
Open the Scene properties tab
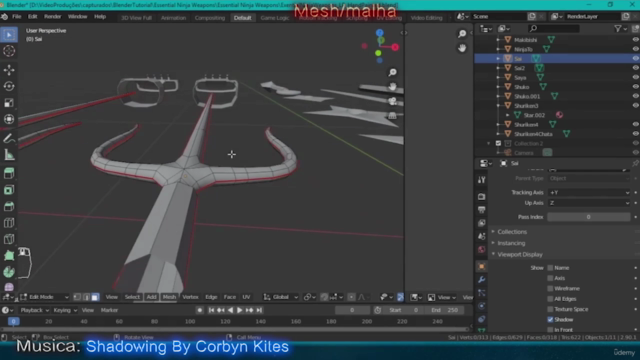482,236
